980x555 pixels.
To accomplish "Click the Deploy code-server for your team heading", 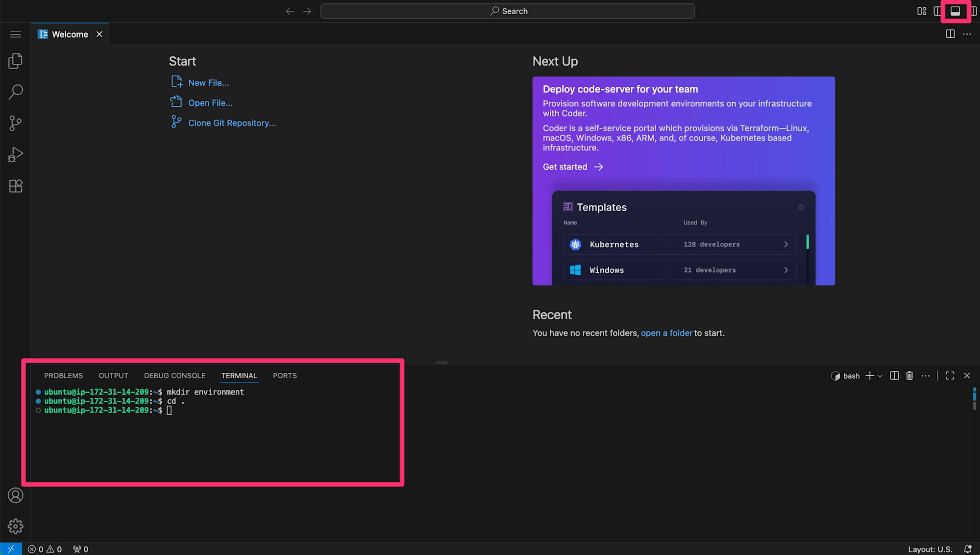I will tap(620, 89).
